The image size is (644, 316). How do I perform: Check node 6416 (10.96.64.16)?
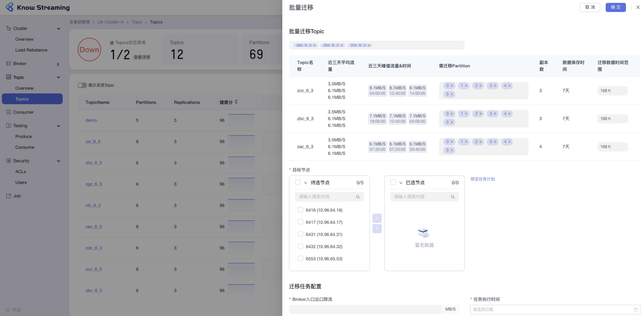[x=300, y=210]
